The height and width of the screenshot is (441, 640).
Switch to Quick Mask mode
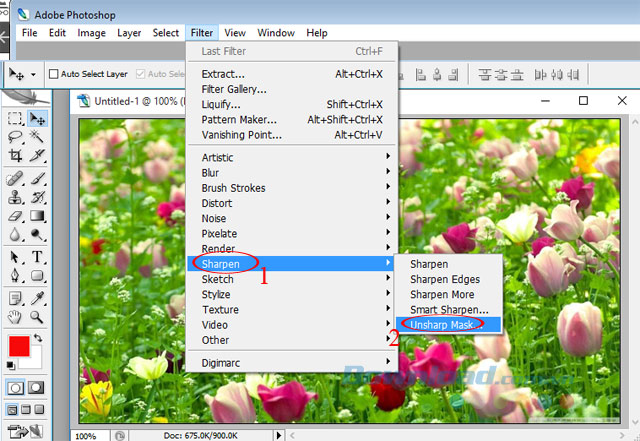pyautogui.click(x=37, y=388)
